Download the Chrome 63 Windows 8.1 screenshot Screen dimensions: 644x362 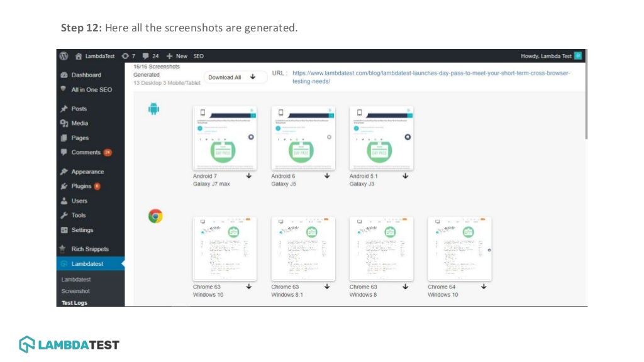click(x=327, y=287)
